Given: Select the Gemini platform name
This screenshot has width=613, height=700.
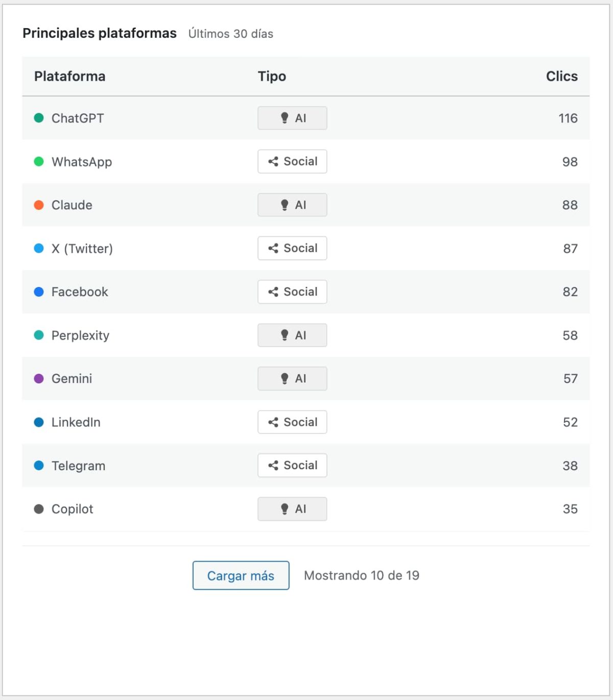Looking at the screenshot, I should [72, 379].
